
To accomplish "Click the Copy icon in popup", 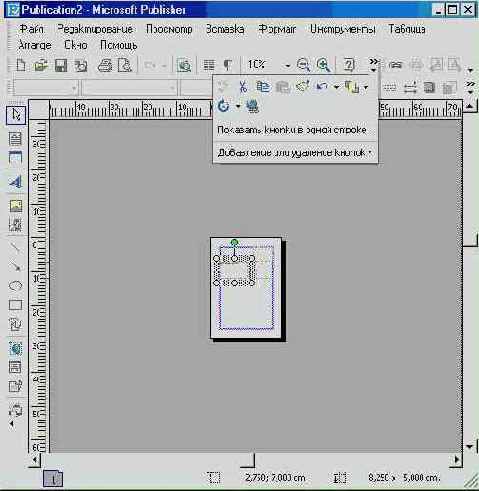I will pyautogui.click(x=263, y=87).
